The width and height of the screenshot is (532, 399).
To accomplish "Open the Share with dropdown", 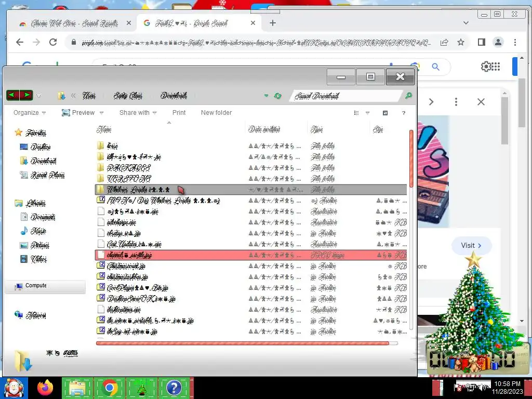I will point(138,113).
